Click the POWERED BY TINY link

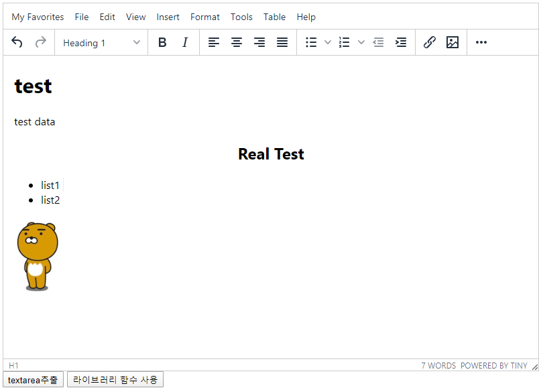[x=493, y=366]
